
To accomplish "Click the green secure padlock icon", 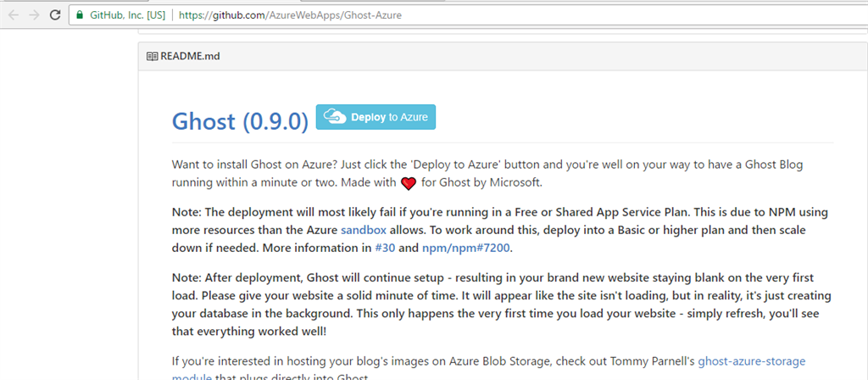I will click(80, 15).
